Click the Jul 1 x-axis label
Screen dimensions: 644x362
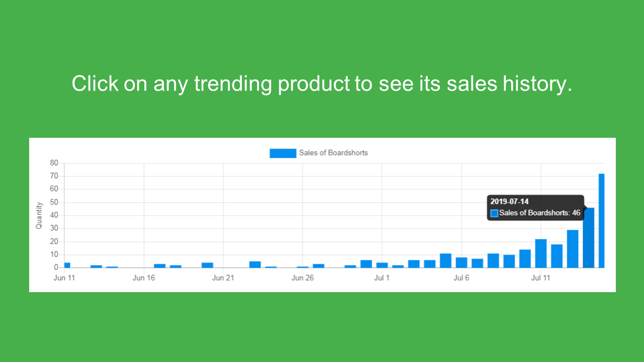coord(382,278)
